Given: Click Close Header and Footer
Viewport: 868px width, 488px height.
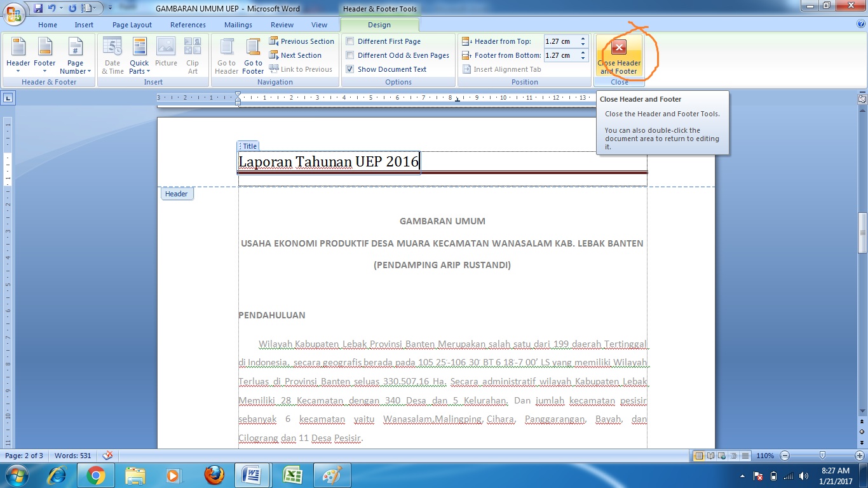Looking at the screenshot, I should coord(618,56).
